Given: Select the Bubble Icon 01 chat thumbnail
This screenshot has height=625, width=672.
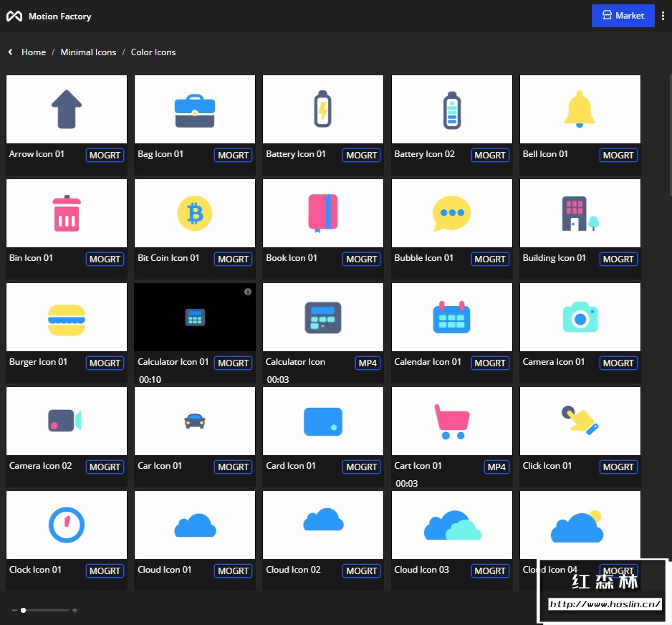Looking at the screenshot, I should pyautogui.click(x=452, y=213).
